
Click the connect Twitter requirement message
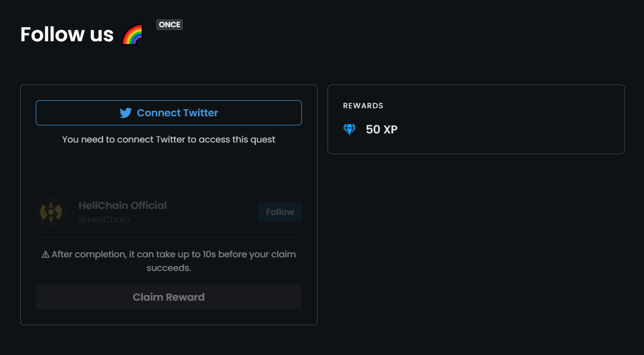coord(168,139)
